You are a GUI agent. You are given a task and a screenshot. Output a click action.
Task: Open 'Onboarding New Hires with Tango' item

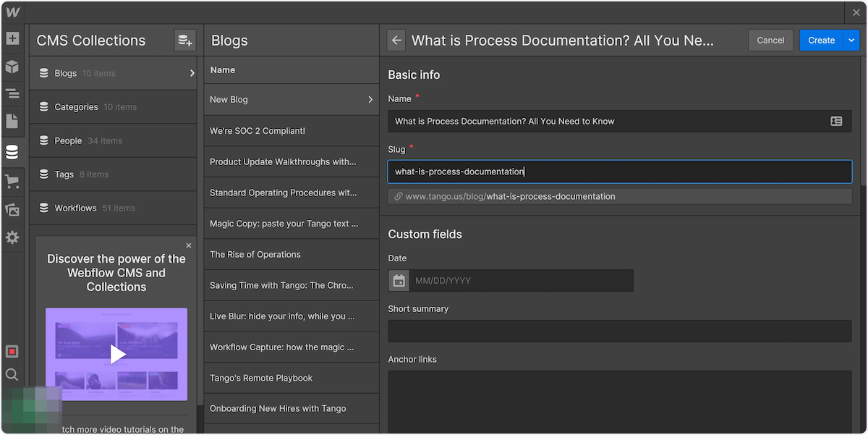[x=292, y=409]
